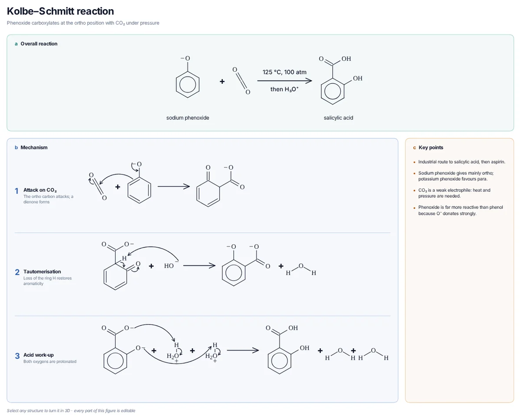Click the "Select any structure to turn it in 3D" footer hint
Viewport: 521px width, 420px height.
point(71,410)
